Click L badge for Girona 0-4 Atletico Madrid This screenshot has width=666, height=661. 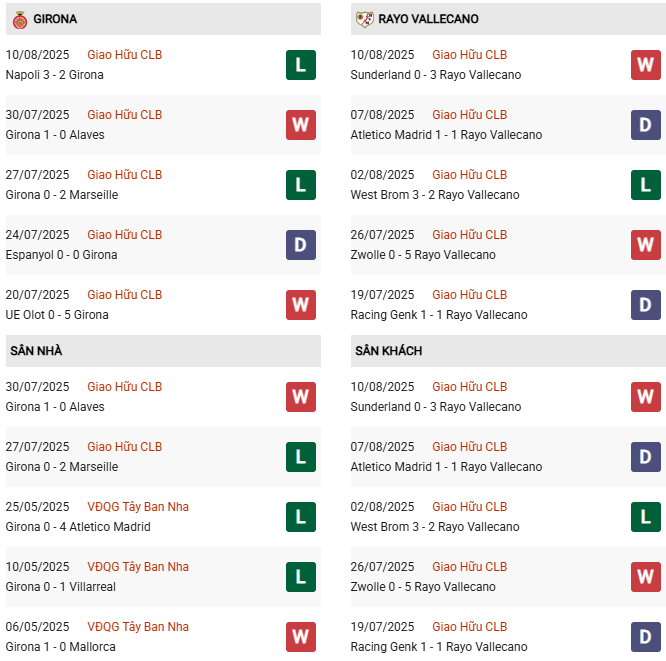[x=300, y=517]
